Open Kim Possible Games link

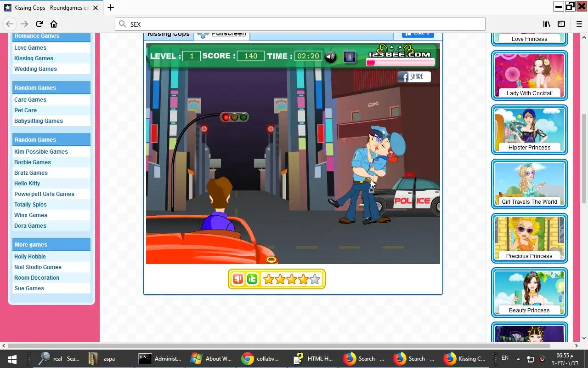(41, 152)
